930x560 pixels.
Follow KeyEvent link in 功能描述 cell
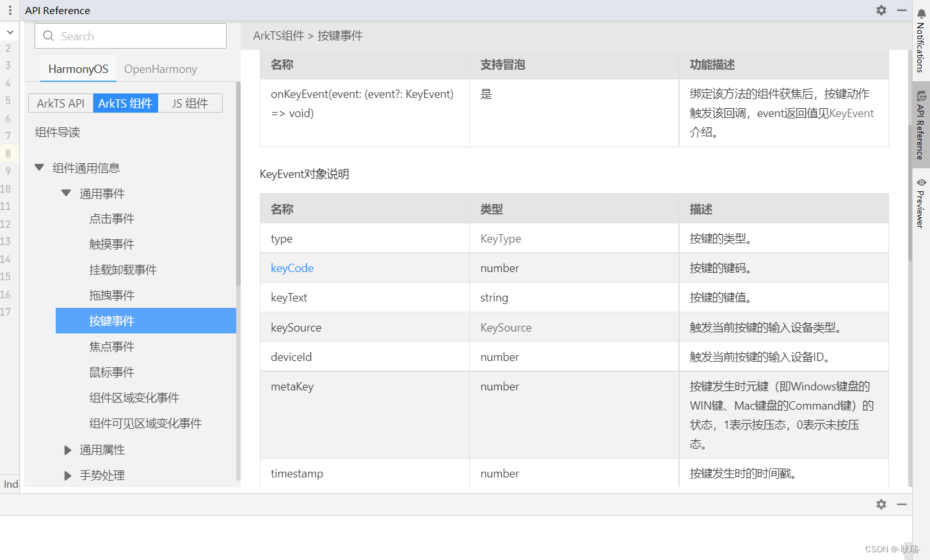pyautogui.click(x=851, y=113)
